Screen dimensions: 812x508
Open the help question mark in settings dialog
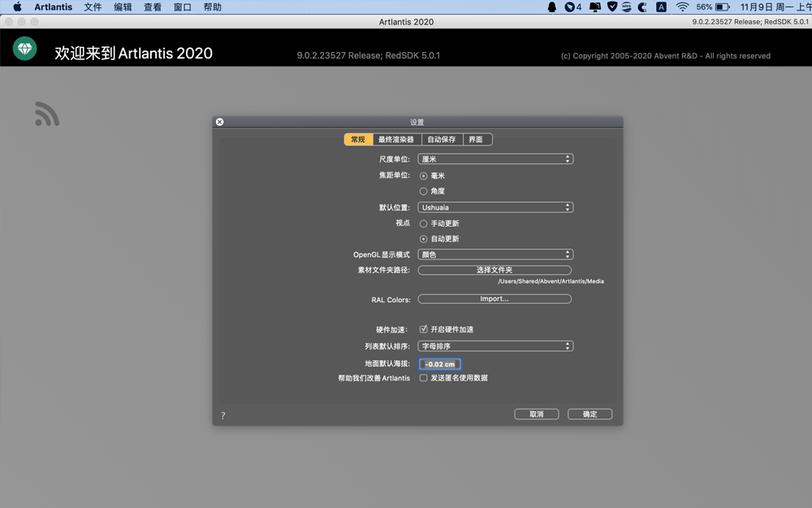tap(222, 415)
